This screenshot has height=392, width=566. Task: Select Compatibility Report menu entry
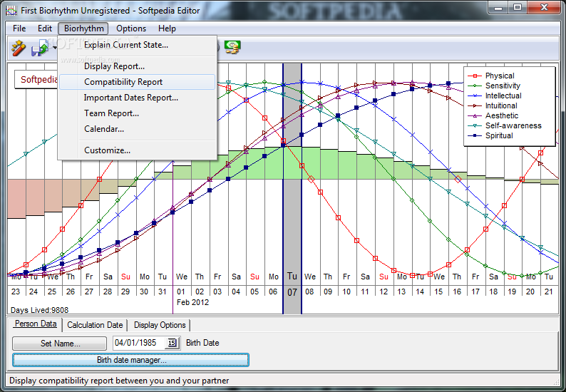pos(137,82)
